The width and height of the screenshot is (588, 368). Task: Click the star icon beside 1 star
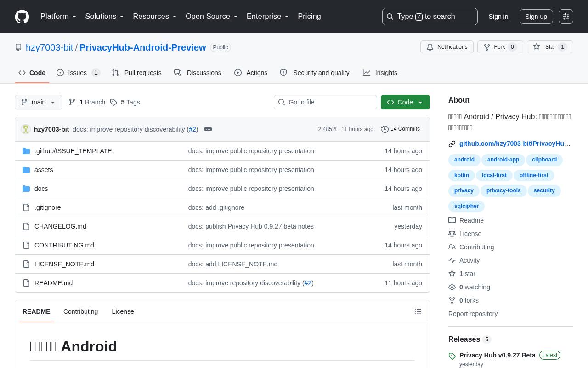[452, 274]
